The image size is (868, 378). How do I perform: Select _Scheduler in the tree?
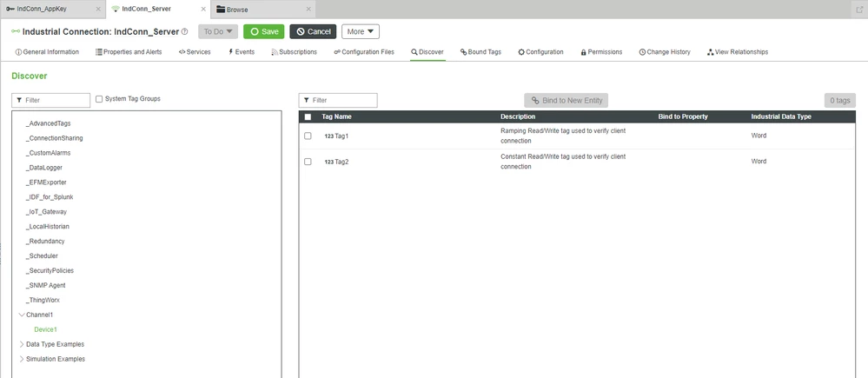(x=42, y=255)
